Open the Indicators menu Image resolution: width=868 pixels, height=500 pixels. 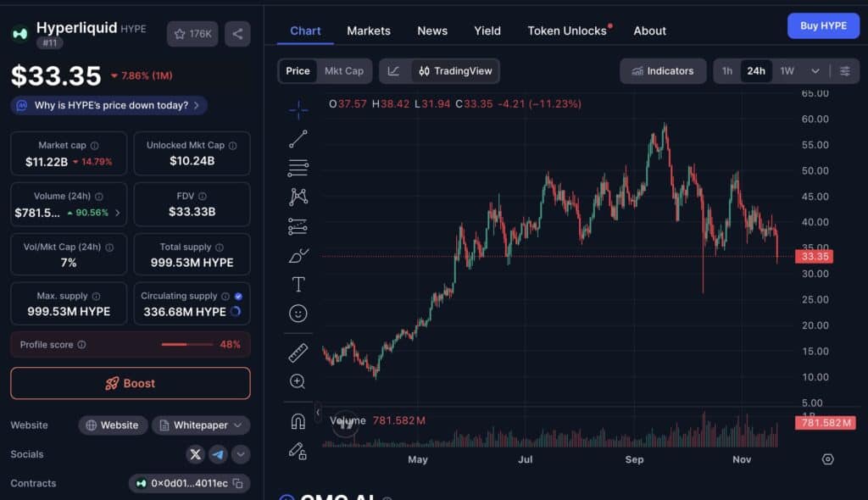click(x=663, y=71)
